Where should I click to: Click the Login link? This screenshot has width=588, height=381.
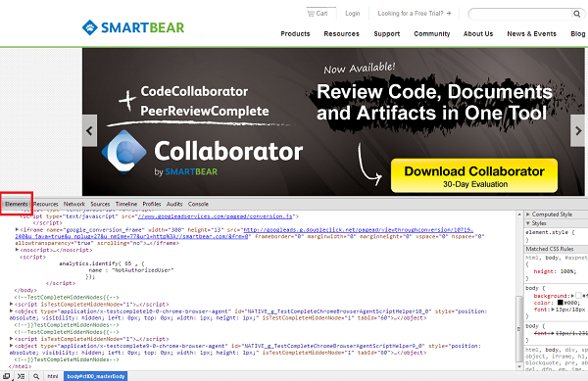click(x=353, y=14)
